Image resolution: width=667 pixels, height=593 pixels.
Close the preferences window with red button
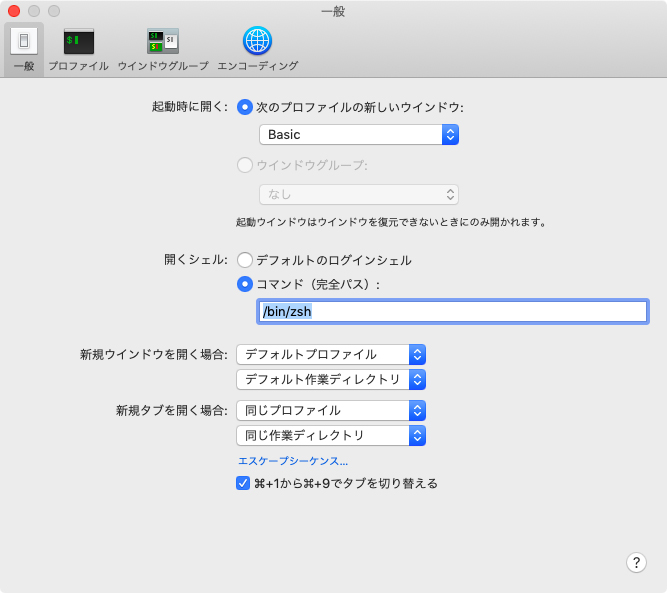(x=14, y=11)
